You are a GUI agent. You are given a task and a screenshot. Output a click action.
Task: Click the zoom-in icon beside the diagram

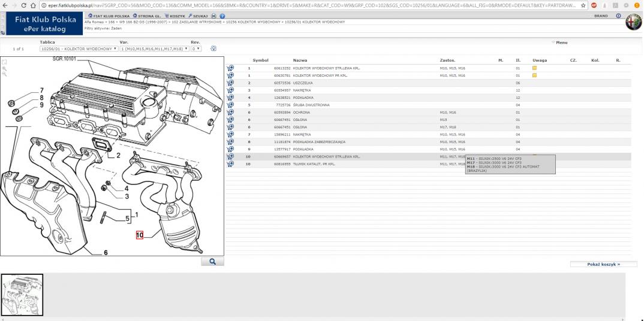[5, 69]
